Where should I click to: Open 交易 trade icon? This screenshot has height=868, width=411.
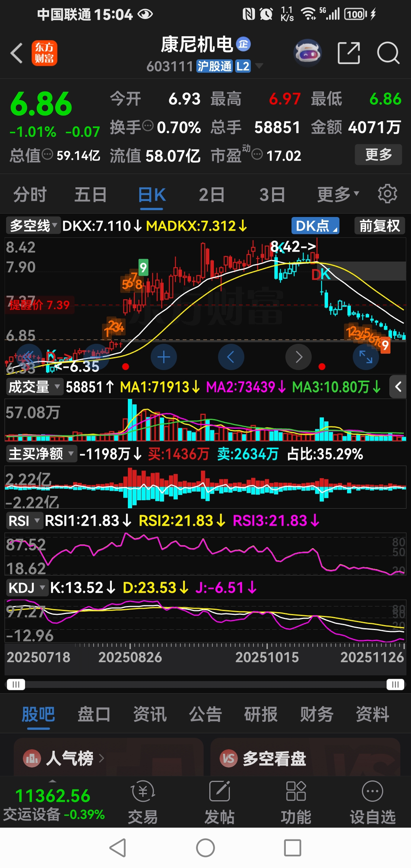coord(143,802)
